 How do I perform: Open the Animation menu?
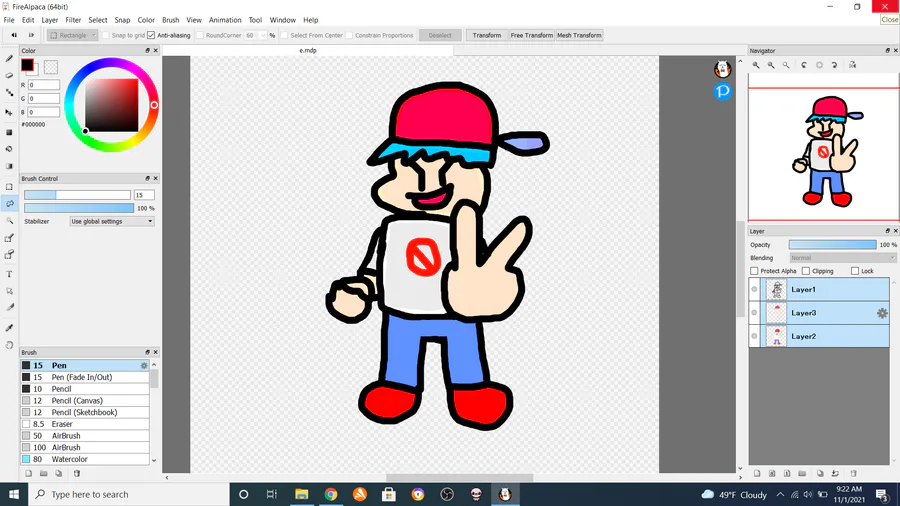click(x=225, y=20)
